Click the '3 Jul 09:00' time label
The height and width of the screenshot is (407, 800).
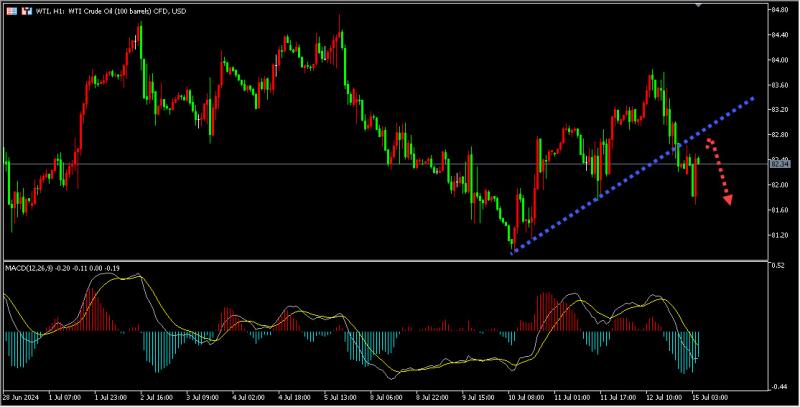click(203, 397)
